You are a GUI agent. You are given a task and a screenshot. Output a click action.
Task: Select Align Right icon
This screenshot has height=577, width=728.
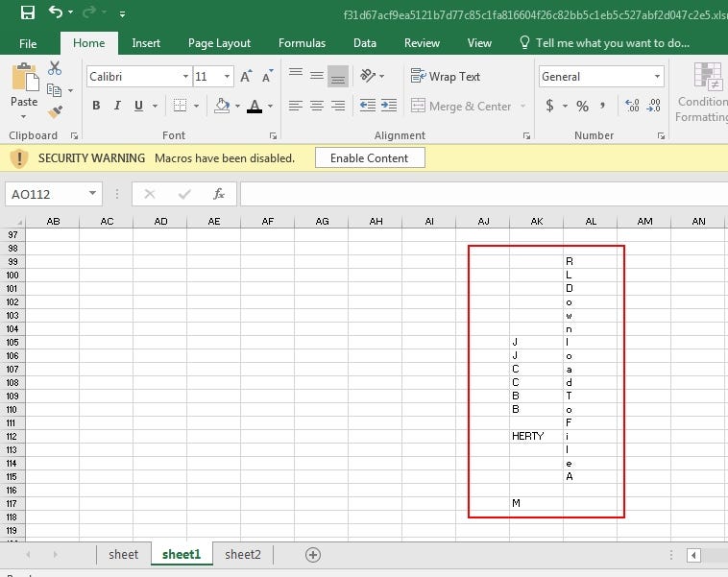[x=338, y=106]
